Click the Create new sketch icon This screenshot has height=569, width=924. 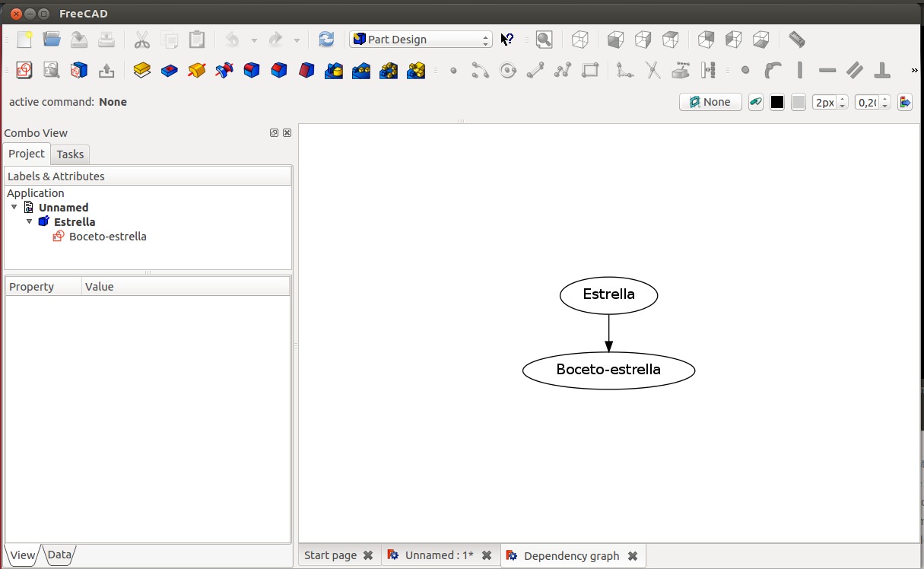point(24,71)
